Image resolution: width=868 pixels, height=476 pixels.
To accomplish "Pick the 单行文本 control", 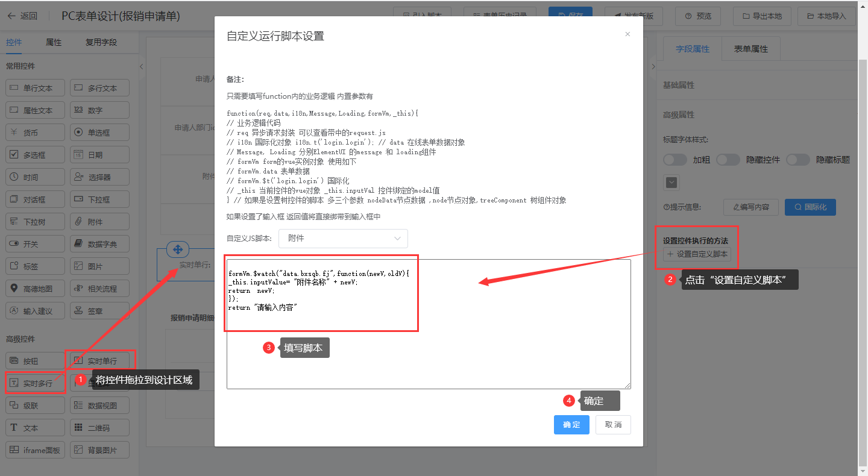I will [35, 88].
